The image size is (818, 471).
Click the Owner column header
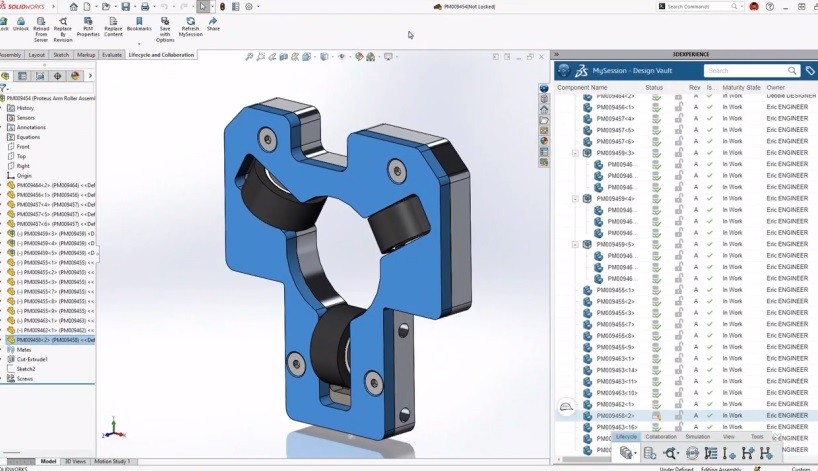click(x=776, y=88)
